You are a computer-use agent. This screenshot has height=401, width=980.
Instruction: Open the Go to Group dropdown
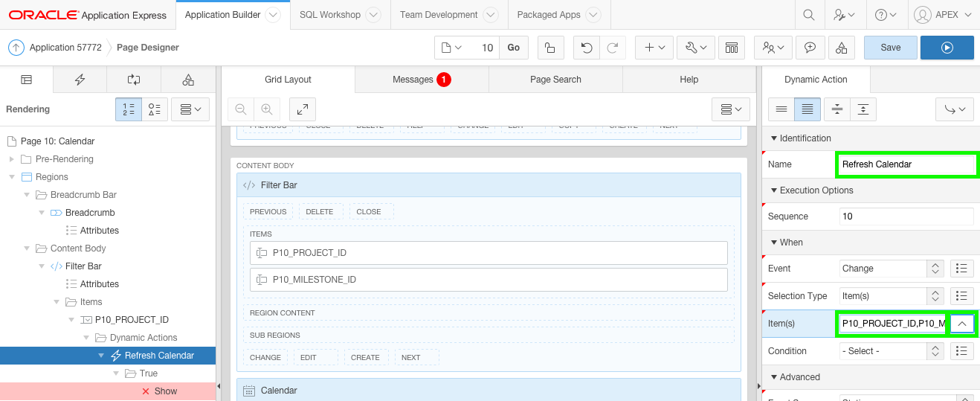(x=954, y=109)
